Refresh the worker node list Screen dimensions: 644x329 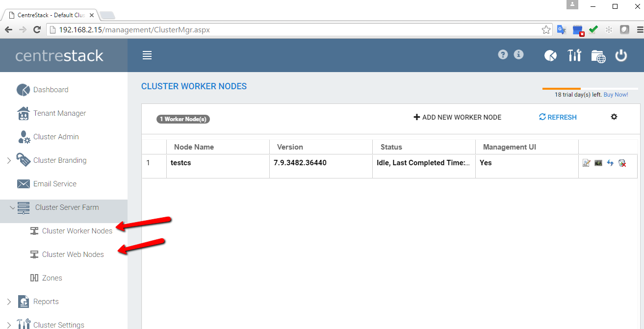(558, 117)
